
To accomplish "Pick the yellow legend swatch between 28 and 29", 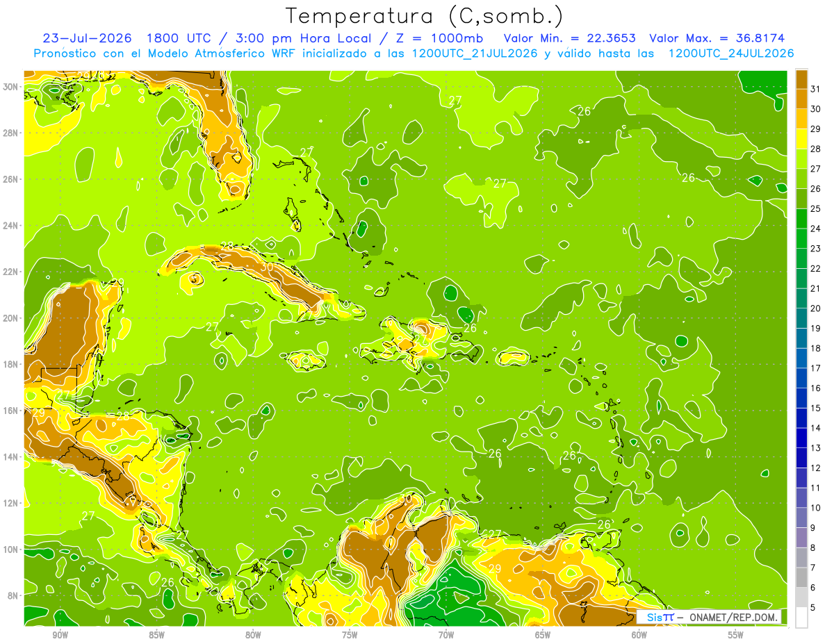I will click(801, 139).
